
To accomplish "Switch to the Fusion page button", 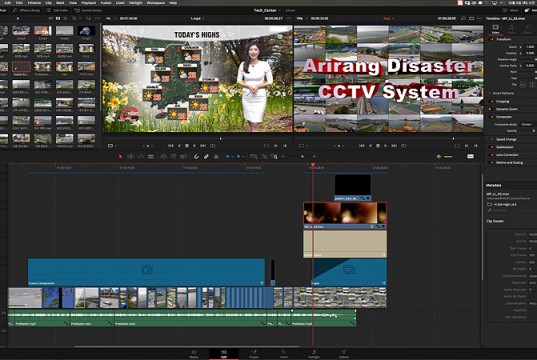I will 254,354.
